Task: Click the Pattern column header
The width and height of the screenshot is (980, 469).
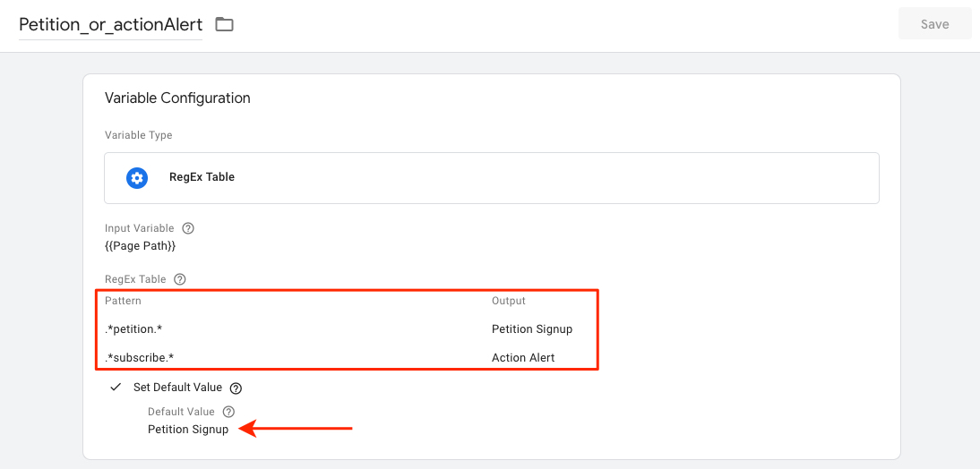Action: click(123, 301)
